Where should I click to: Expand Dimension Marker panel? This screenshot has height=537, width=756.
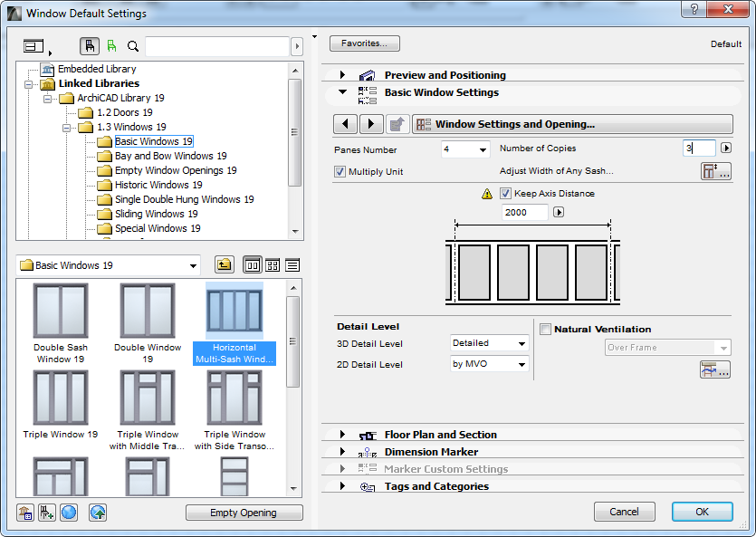342,452
